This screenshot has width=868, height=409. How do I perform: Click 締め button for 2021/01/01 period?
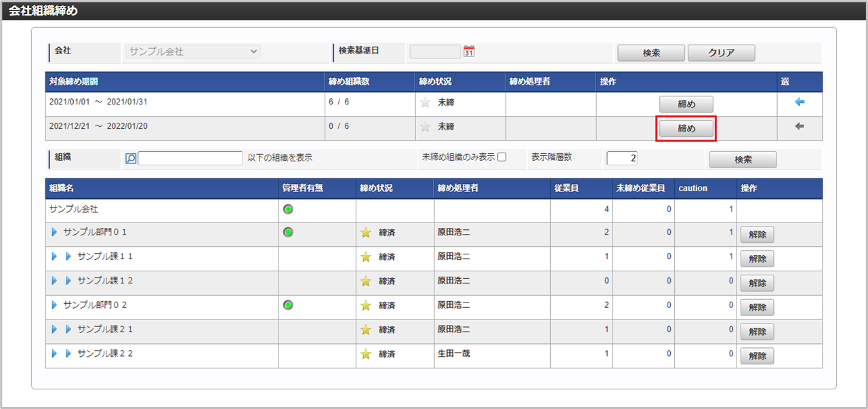686,104
